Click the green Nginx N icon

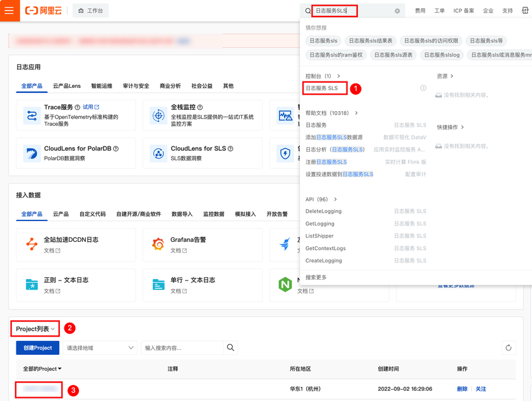285,285
